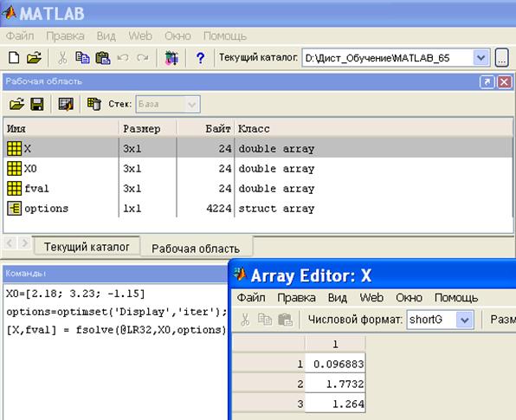
Task: Open the Вид menu in MATLAB window
Action: (106, 36)
